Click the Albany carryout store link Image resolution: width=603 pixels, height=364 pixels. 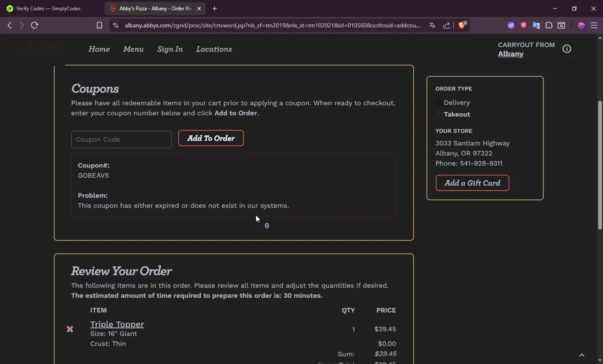[x=511, y=54]
